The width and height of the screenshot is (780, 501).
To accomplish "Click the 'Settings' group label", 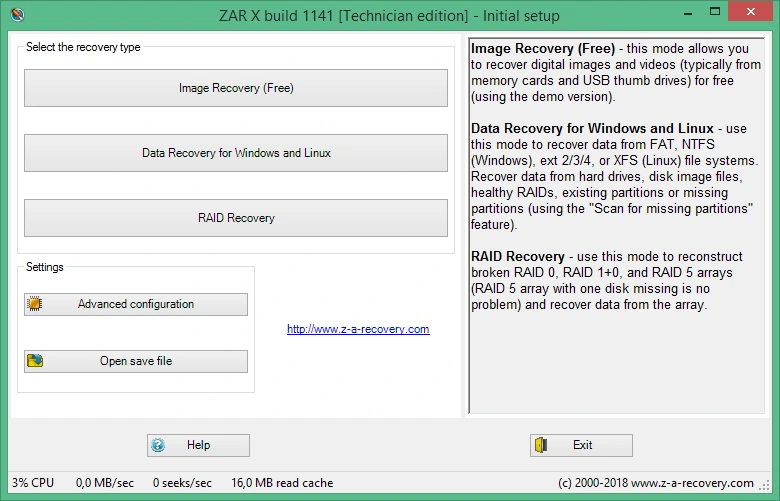I will (x=45, y=267).
